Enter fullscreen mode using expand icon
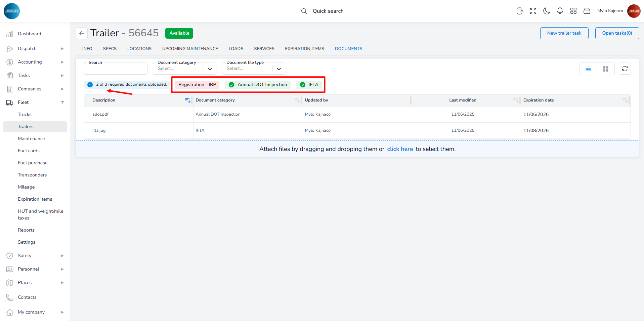 tap(533, 11)
